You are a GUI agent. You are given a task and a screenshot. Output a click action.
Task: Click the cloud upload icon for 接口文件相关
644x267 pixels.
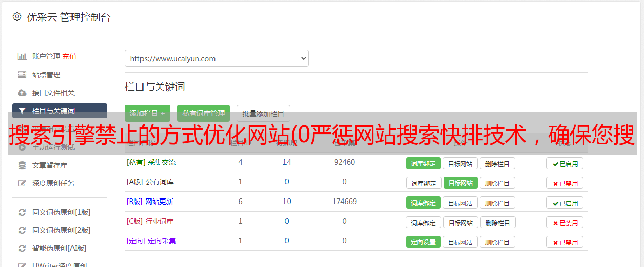22,93
